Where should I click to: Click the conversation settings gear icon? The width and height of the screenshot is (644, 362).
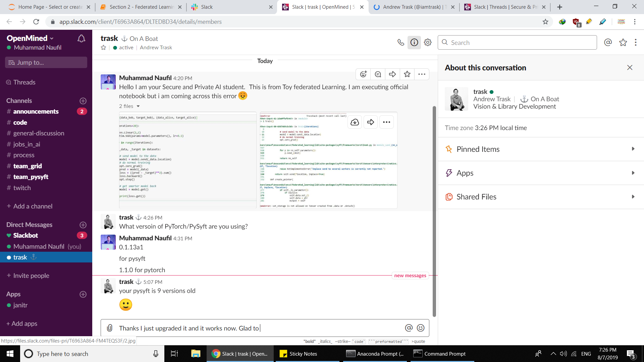pos(428,42)
